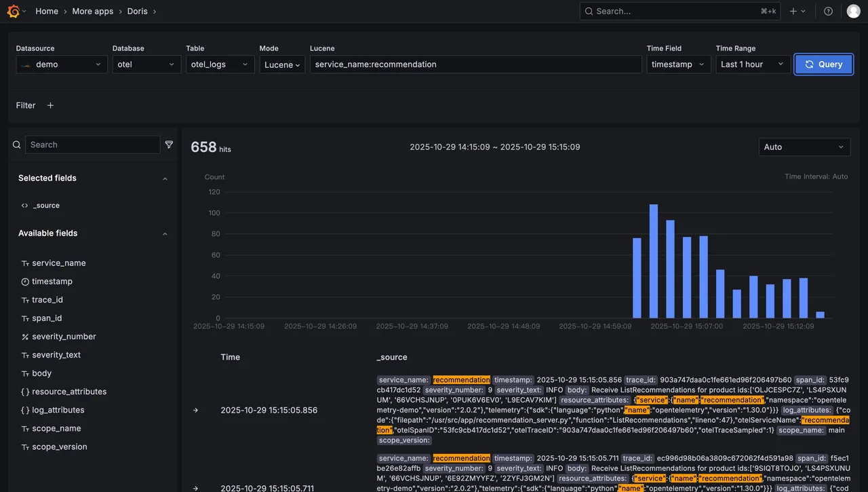Click the magnifier icon in the fields sidebar
Viewport: 868px width, 492px height.
point(16,144)
